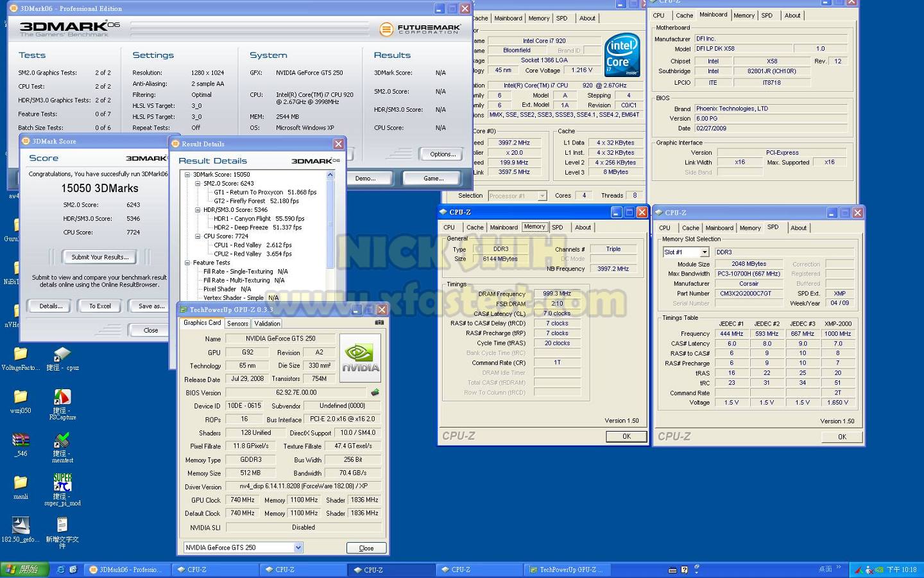
Task: Select Fill Rate - Single-Texturing row
Action: (245, 272)
